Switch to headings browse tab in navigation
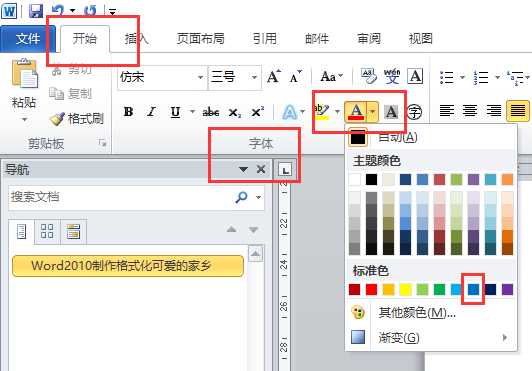Screen dimensions: 532x371 pyautogui.click(x=21, y=231)
